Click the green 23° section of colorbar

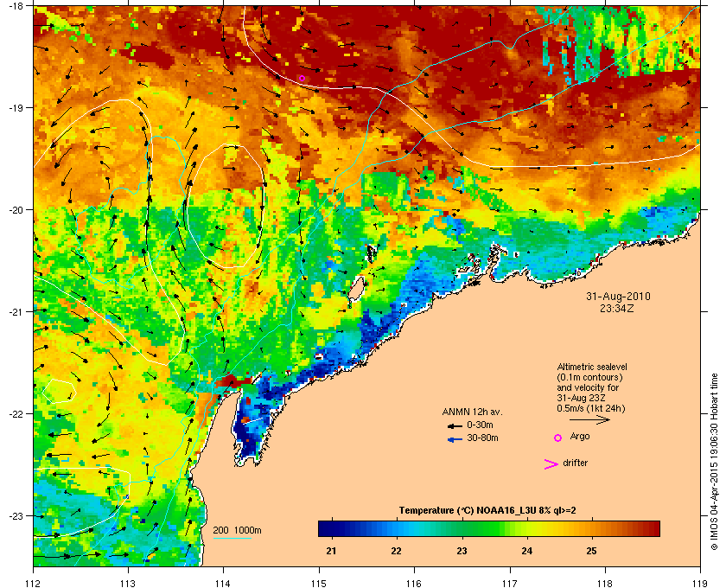[462, 528]
